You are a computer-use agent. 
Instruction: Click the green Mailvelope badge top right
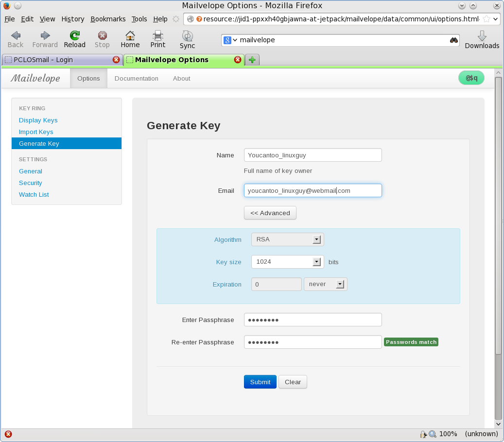471,78
